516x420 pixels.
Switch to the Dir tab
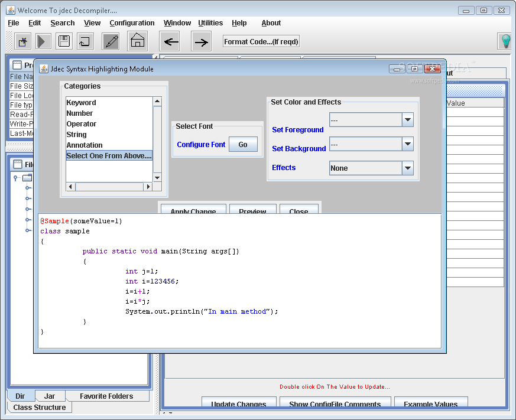[21, 396]
